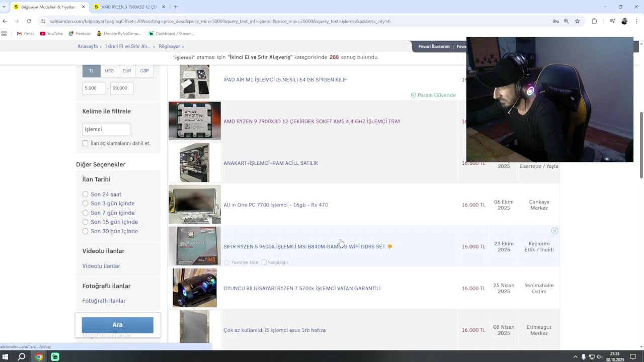Click the All in One PC thumbnail
This screenshot has width=644, height=362.
click(195, 204)
